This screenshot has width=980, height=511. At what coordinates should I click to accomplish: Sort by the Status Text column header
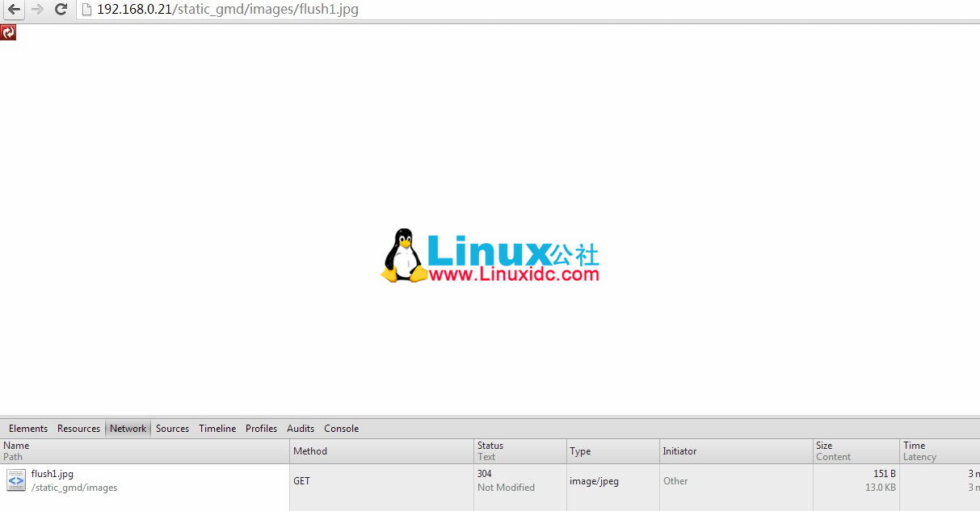coord(520,451)
